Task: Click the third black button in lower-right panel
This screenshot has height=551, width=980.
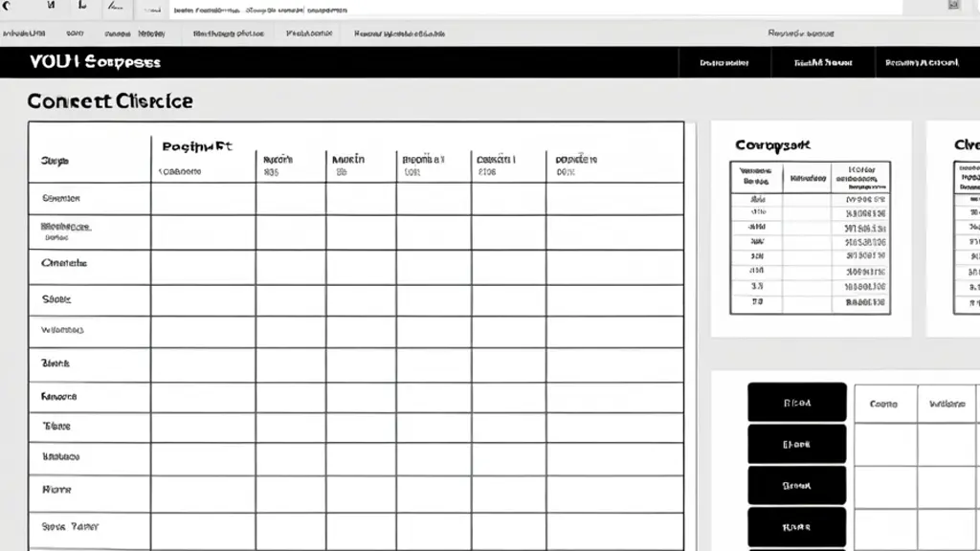Action: [x=797, y=485]
